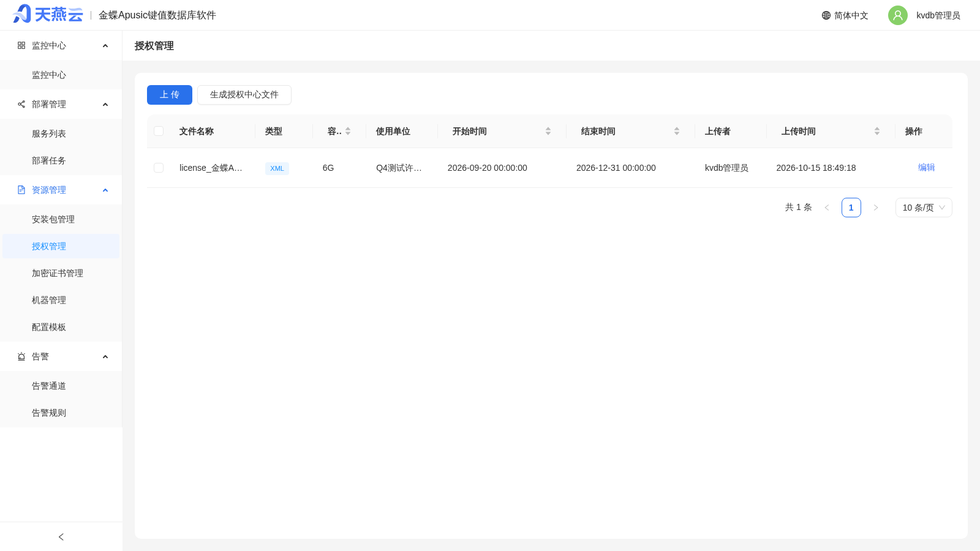Click the 监控中心 grid icon

[21, 45]
